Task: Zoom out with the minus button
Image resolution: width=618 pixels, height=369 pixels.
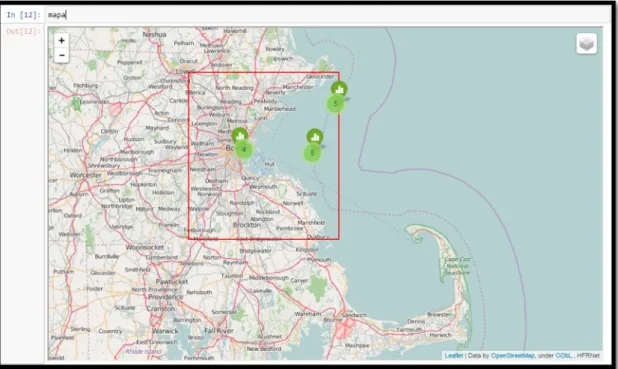Action: (61, 55)
